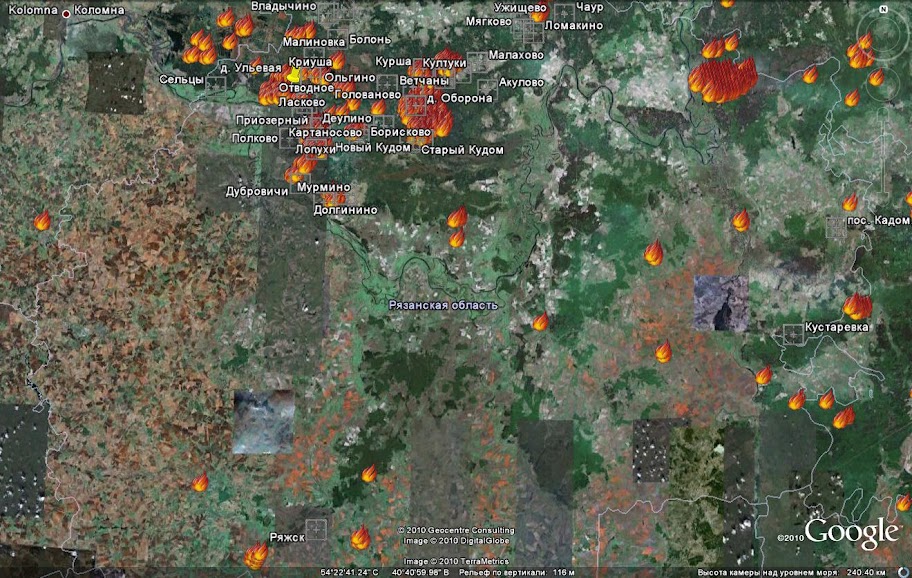Viewport: 912px width, 578px height.
Task: Click the Малахово place label
Action: tap(516, 55)
